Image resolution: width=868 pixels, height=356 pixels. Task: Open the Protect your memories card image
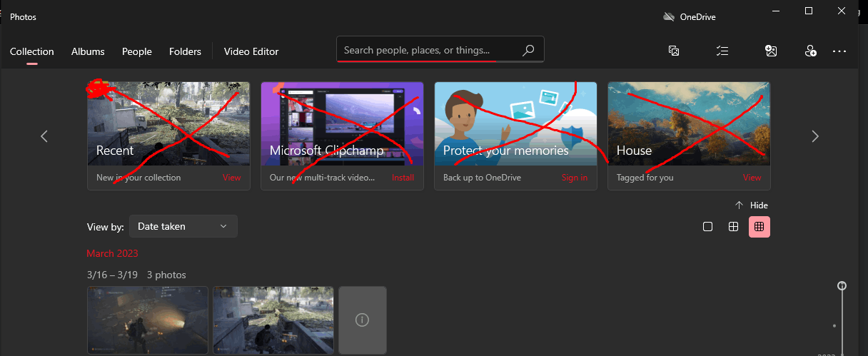click(x=515, y=123)
